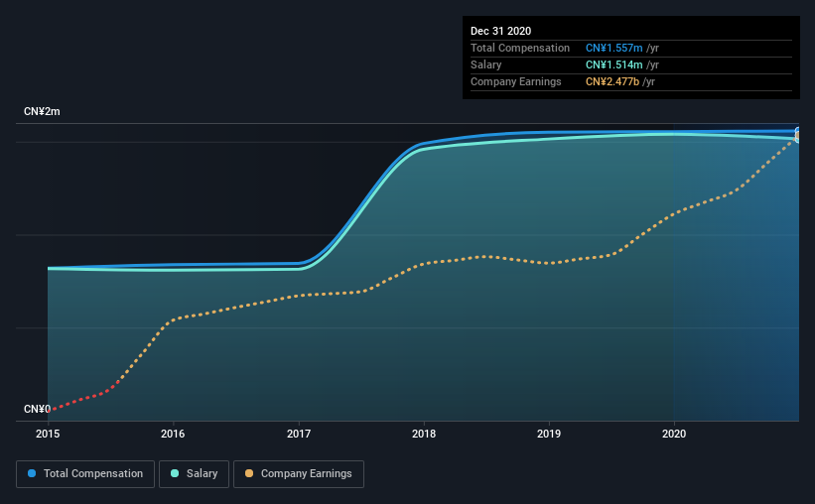Click the 2017 x-axis label
This screenshot has height=504, width=815.
click(x=299, y=434)
